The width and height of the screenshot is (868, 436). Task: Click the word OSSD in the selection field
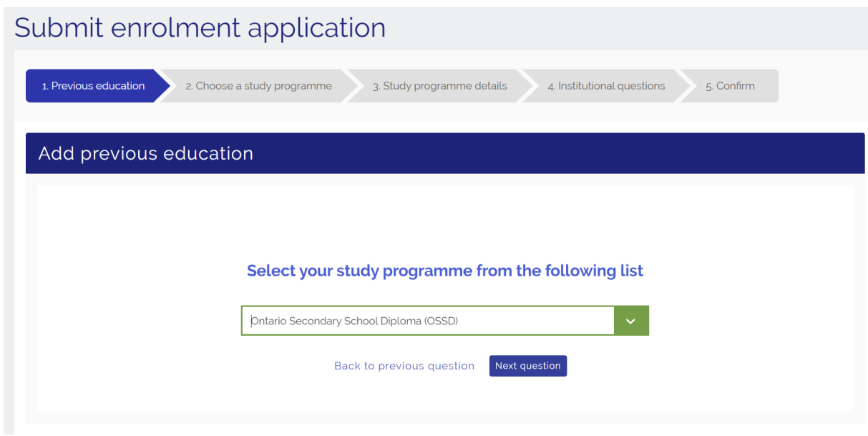[x=441, y=321]
